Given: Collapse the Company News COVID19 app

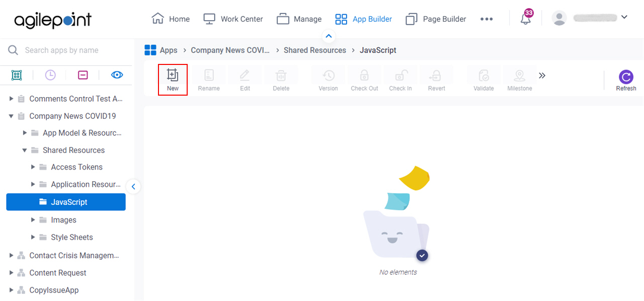Looking at the screenshot, I should [x=11, y=116].
